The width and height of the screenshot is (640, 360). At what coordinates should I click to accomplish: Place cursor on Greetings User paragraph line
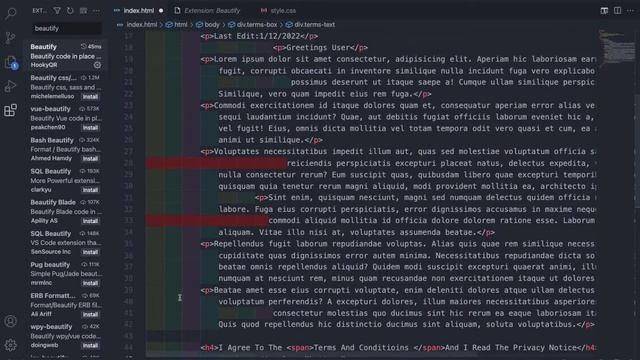(x=320, y=48)
